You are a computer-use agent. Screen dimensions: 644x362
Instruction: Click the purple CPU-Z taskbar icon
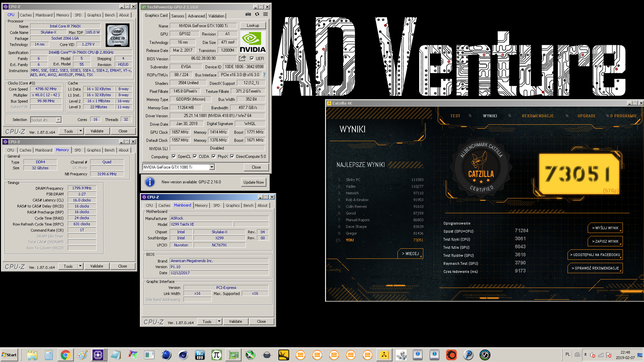98,355
